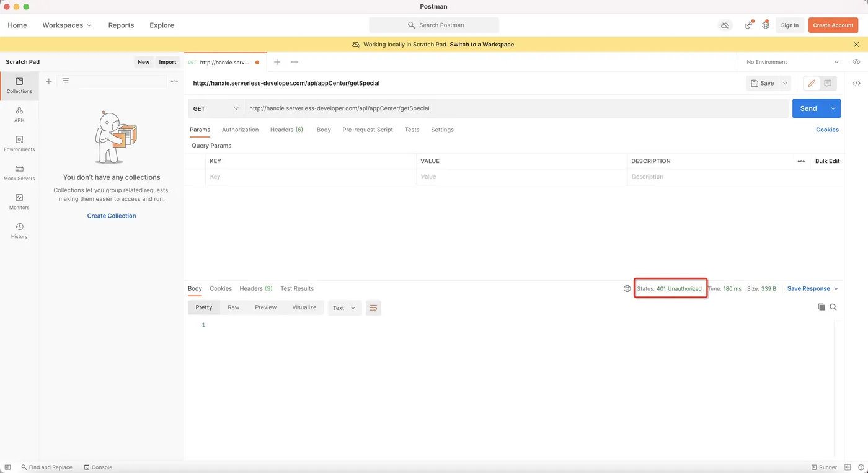Select the Raw response view
This screenshot has width=868, height=473.
tap(233, 307)
